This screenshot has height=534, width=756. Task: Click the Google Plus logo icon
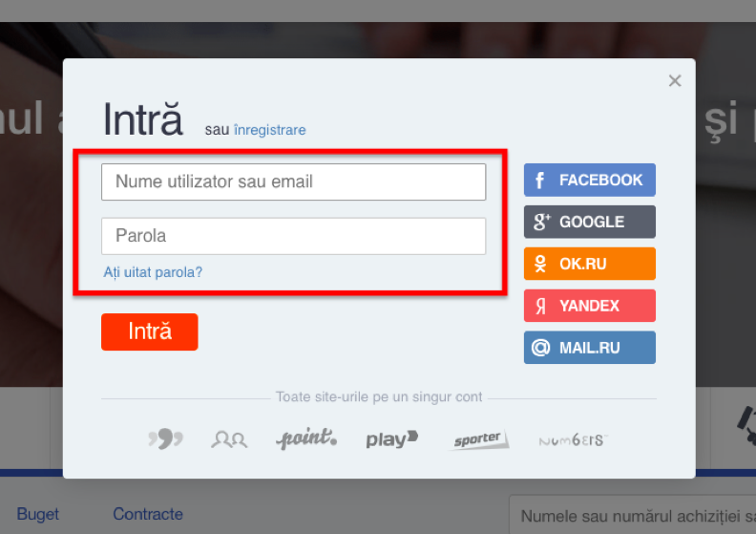coord(541,222)
